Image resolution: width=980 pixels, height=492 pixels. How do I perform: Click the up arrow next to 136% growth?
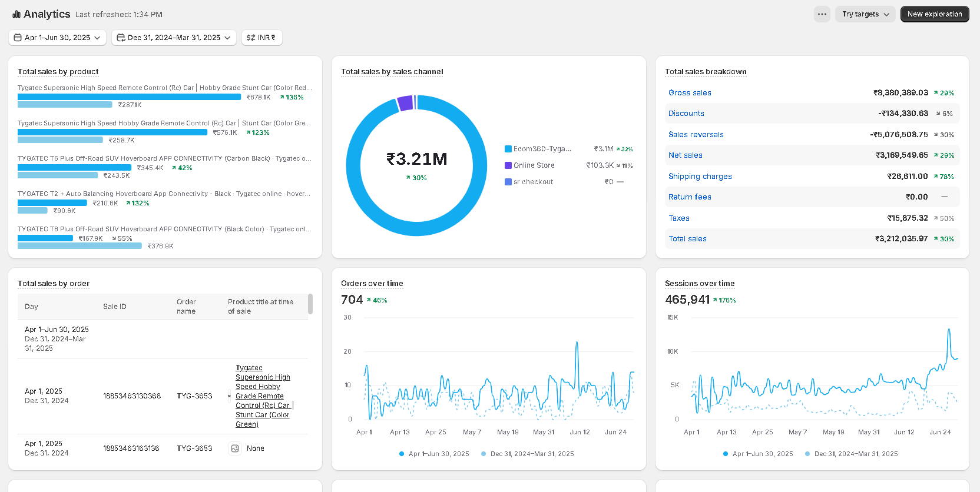click(x=282, y=98)
